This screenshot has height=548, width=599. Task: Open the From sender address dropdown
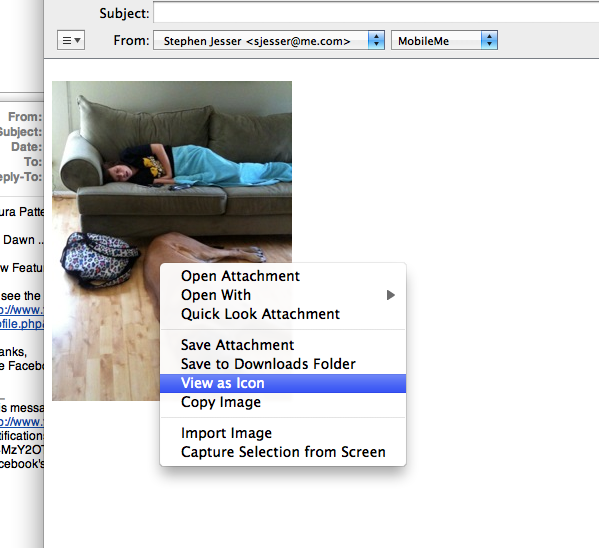[269, 41]
